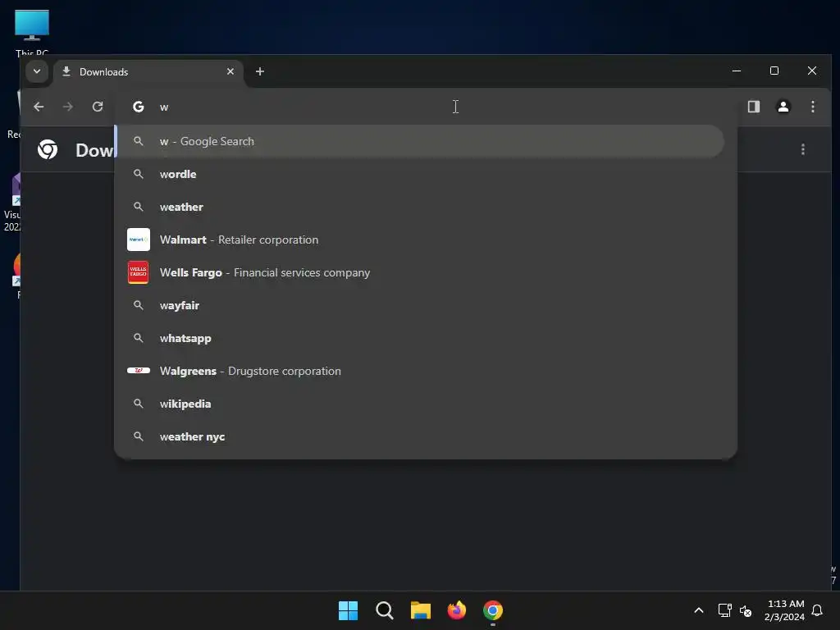Select Walmart retailer corporation suggestion
The height and width of the screenshot is (630, 840).
[x=420, y=240]
